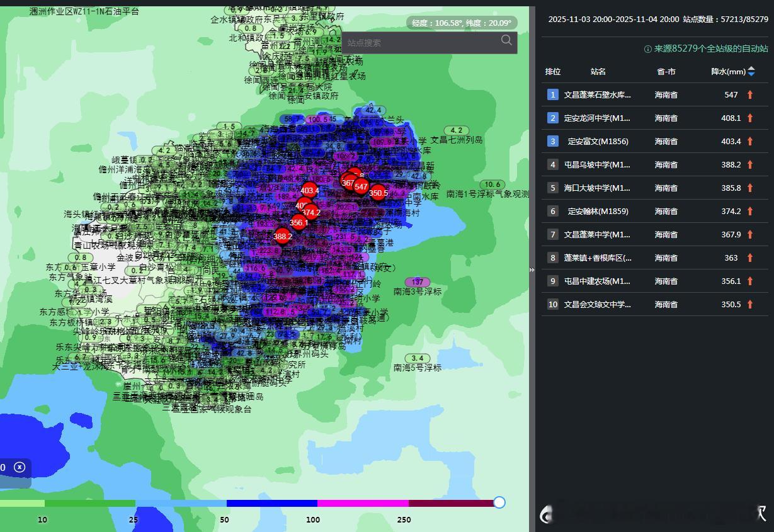Select the red 388.2 map marker
Image resolution: width=774 pixels, height=532 pixels.
click(x=283, y=236)
